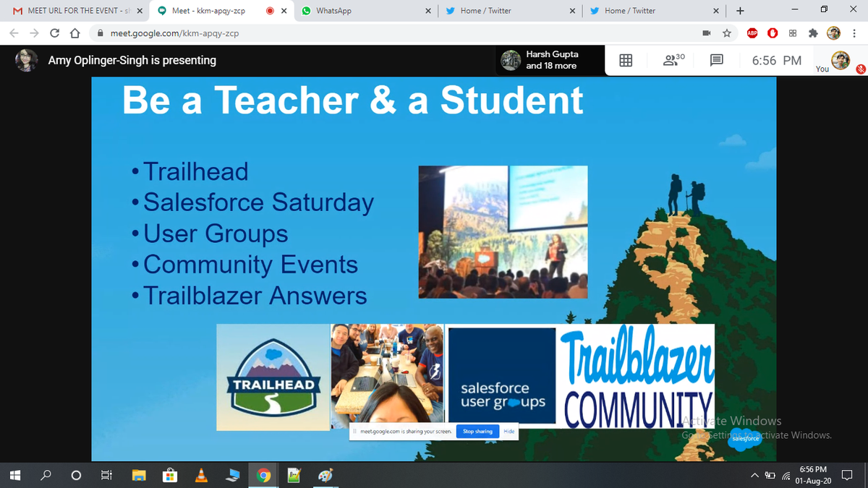This screenshot has width=868, height=488.
Task: Open the Windows Start menu
Action: (x=14, y=475)
